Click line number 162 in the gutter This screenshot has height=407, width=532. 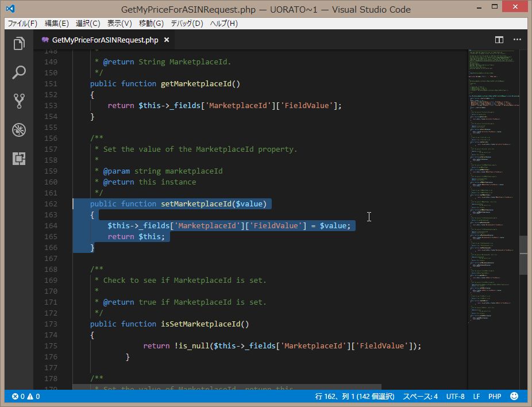[x=51, y=203]
